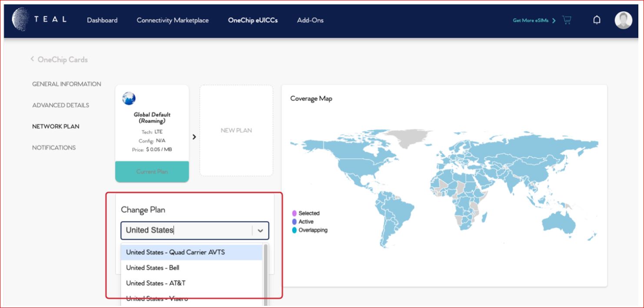Screen dimensions: 644x308
Task: Click the Config: N/A text
Action: 152,141
